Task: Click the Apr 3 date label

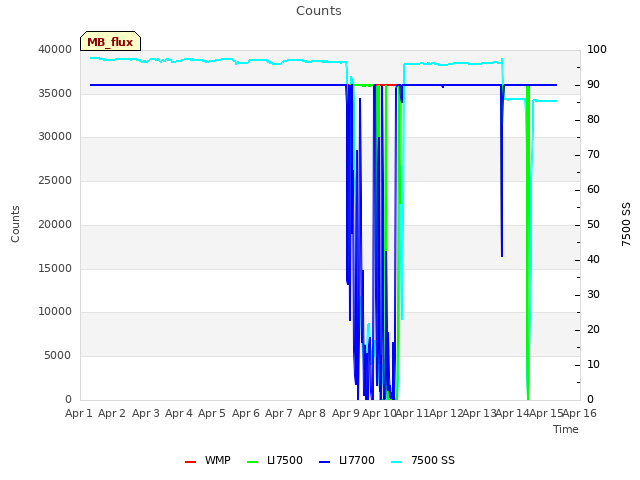Action: point(146,413)
